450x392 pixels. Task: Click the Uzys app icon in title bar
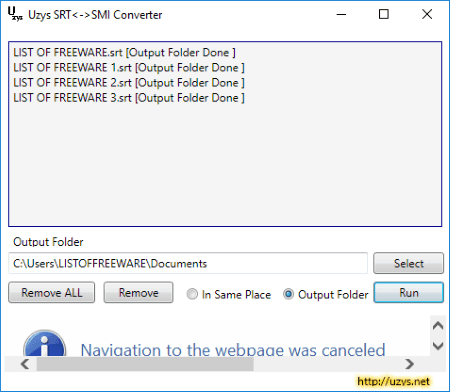[x=15, y=14]
